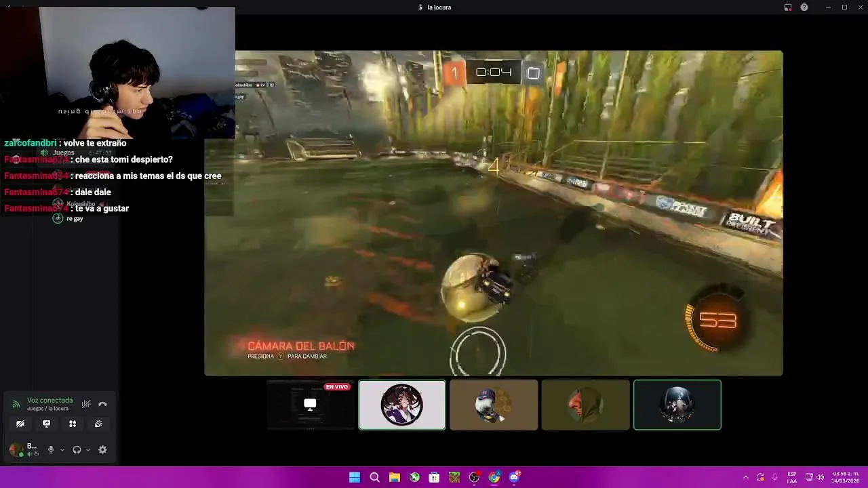Disconnect from voice with the hang-up icon
This screenshot has height=488, width=868.
click(x=102, y=404)
